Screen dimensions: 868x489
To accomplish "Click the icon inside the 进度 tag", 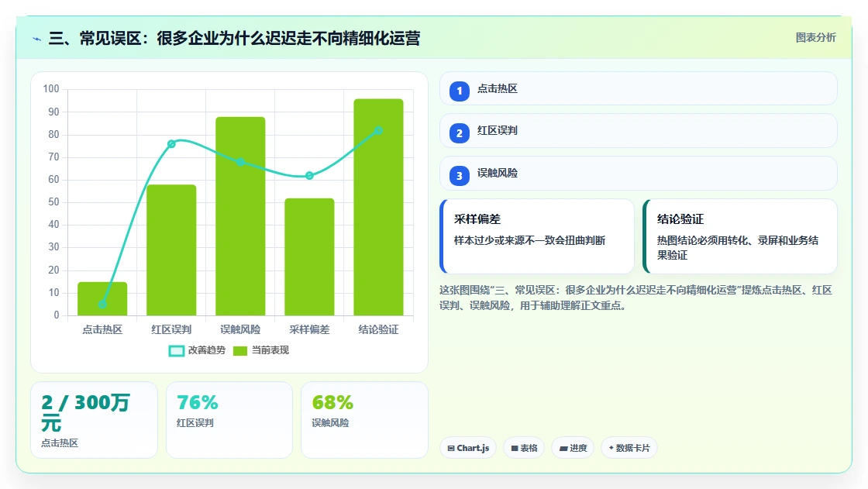I will (x=563, y=448).
